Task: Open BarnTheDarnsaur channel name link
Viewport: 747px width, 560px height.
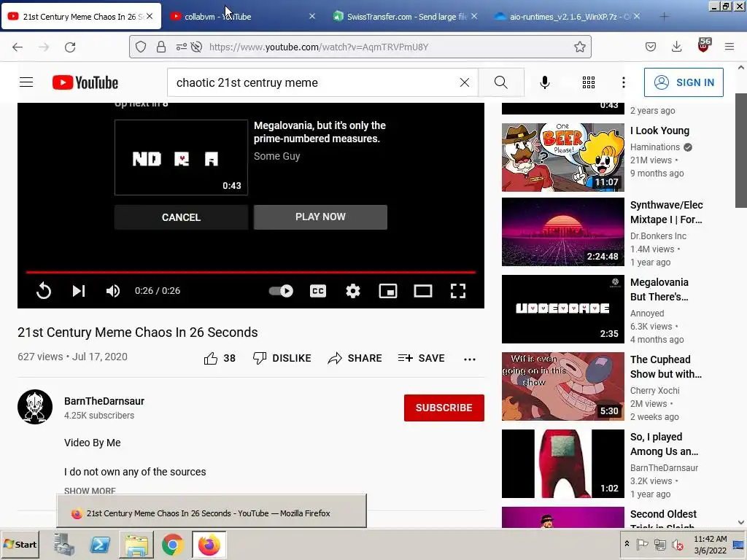Action: 104,401
